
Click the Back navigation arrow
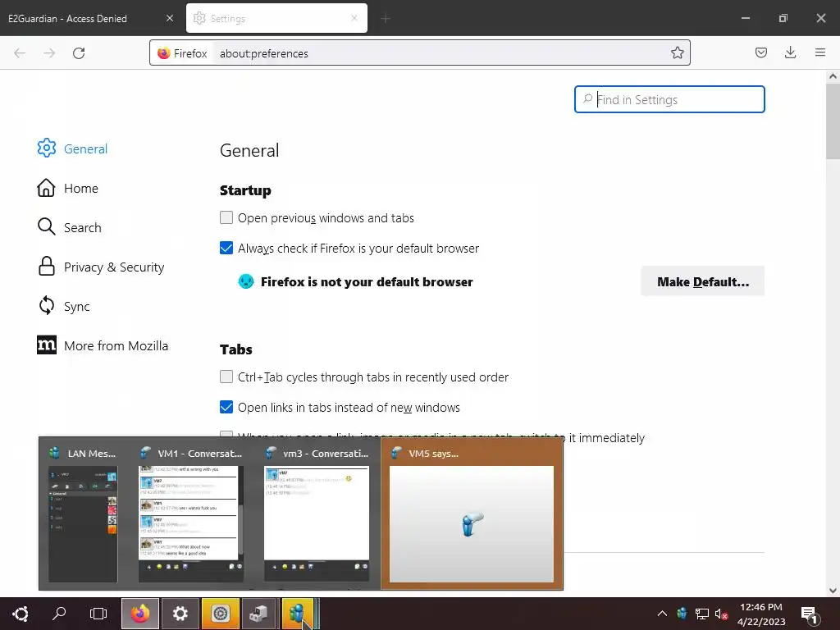click(x=20, y=53)
